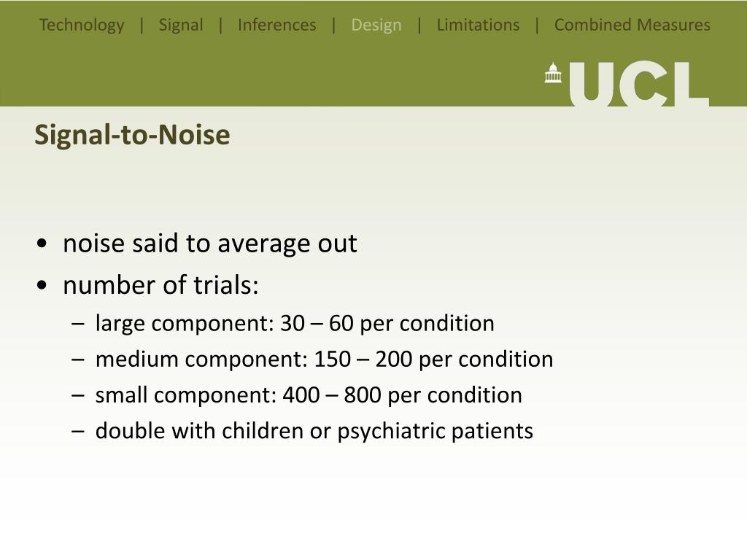The width and height of the screenshot is (747, 560).
Task: Select the small component line
Action: [309, 395]
